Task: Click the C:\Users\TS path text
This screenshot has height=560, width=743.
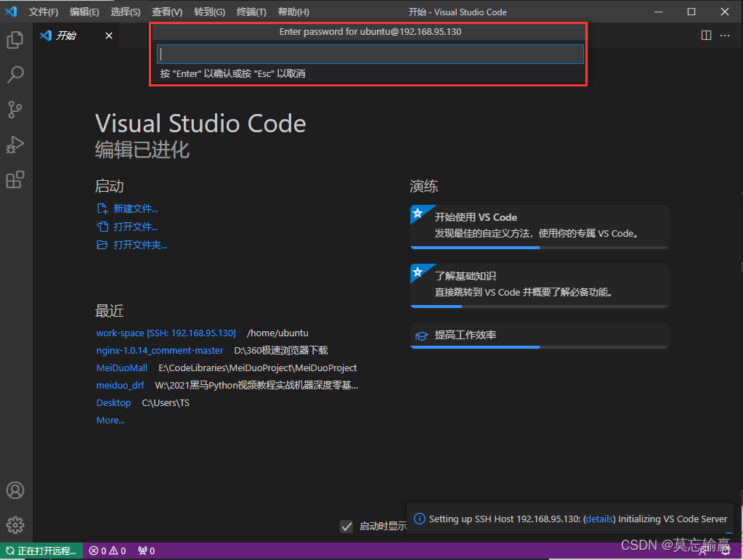Action: pos(166,402)
